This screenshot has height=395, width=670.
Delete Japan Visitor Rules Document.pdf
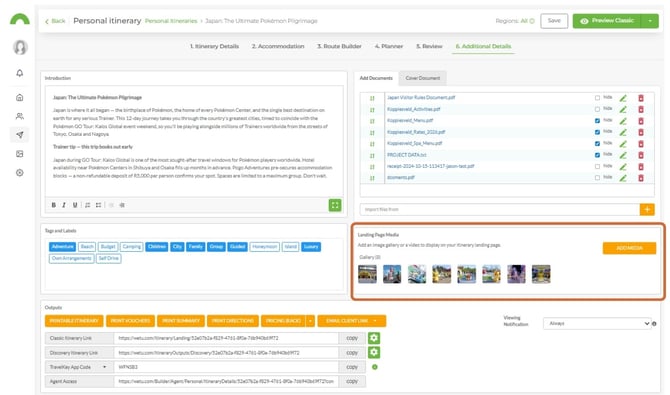[x=641, y=98]
